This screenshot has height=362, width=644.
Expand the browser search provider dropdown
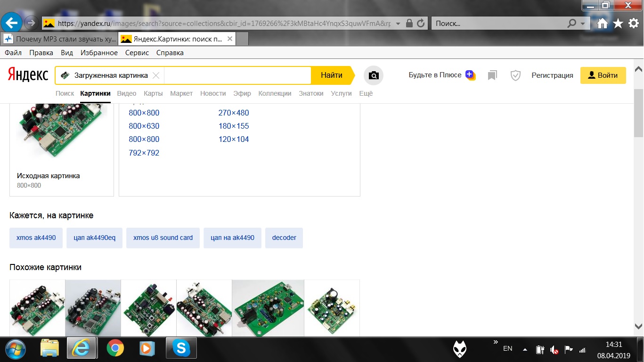[583, 23]
